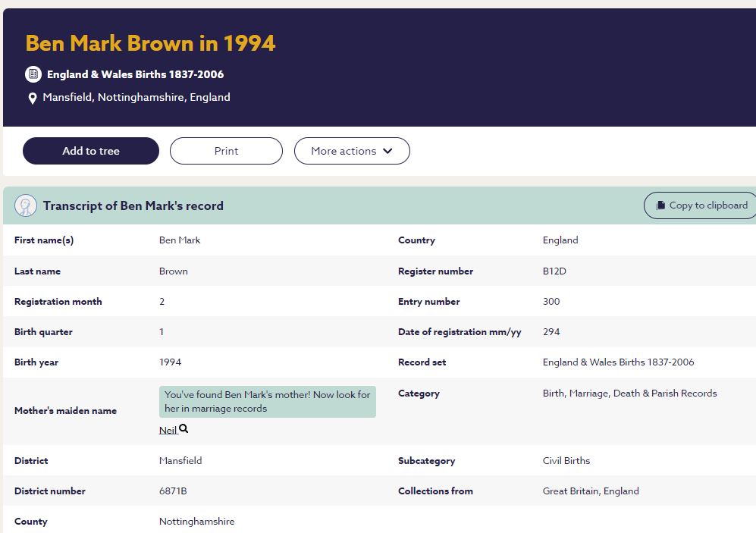Copy the transcript to clipboard
This screenshot has width=756, height=533.
(x=701, y=205)
